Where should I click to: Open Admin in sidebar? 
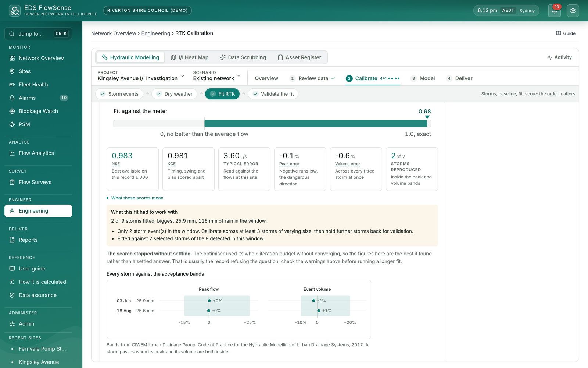(x=38, y=324)
